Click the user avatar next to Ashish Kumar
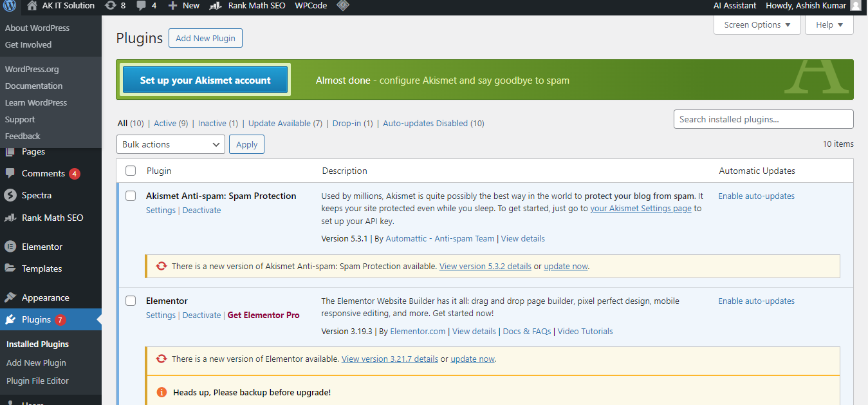868x405 pixels. 855,6
